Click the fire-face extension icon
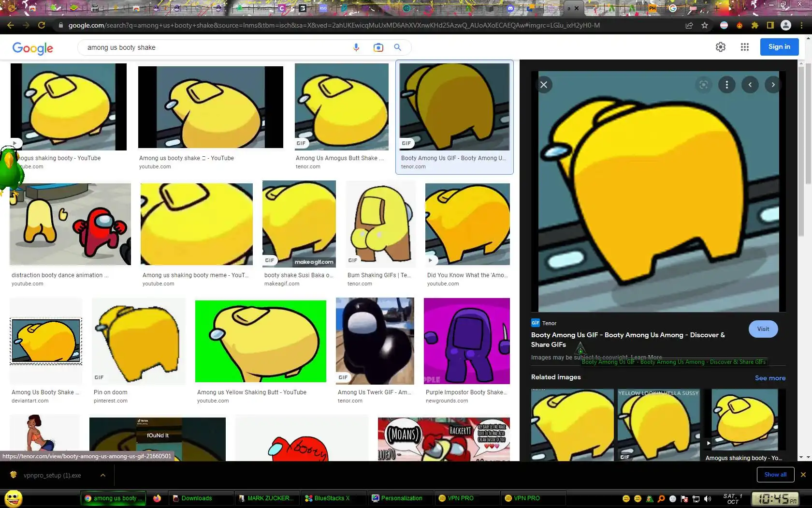The height and width of the screenshot is (508, 812). [x=739, y=25]
